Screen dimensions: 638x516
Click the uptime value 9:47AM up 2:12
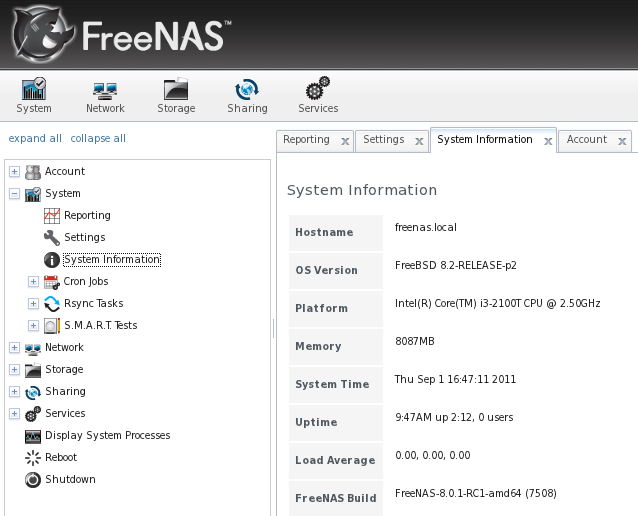(x=454, y=417)
